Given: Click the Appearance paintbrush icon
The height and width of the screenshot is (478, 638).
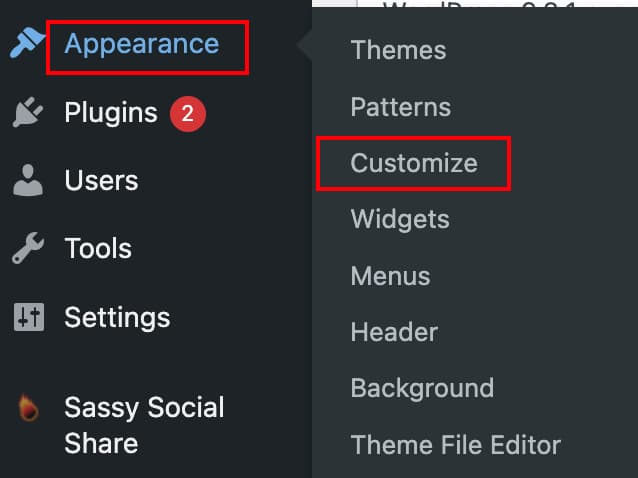Looking at the screenshot, I should pyautogui.click(x=26, y=43).
